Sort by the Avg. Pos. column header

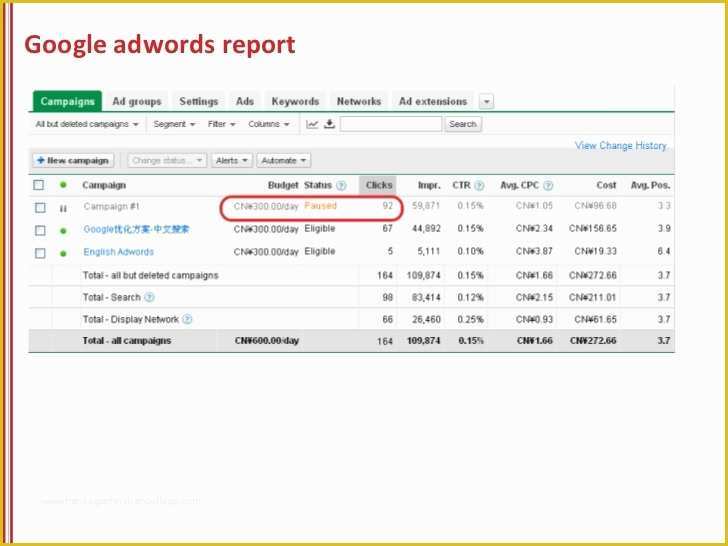[650, 185]
